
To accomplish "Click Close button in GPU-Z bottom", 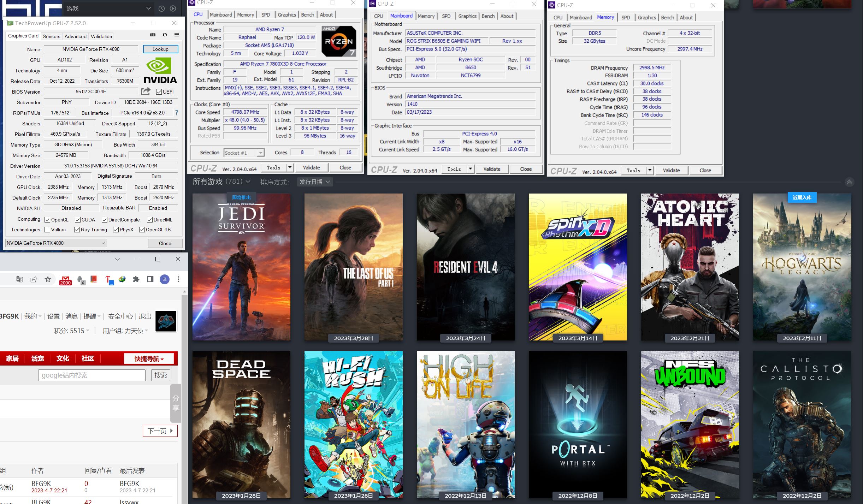I will tap(165, 243).
